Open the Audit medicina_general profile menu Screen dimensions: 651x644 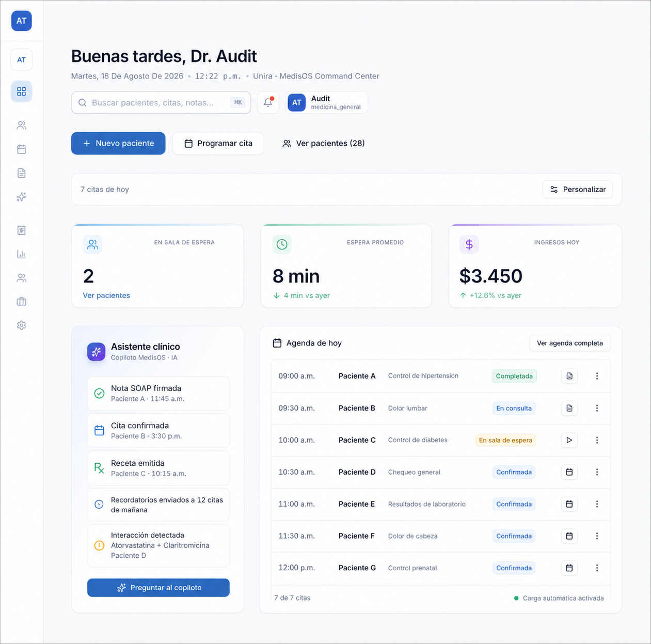pyautogui.click(x=326, y=102)
